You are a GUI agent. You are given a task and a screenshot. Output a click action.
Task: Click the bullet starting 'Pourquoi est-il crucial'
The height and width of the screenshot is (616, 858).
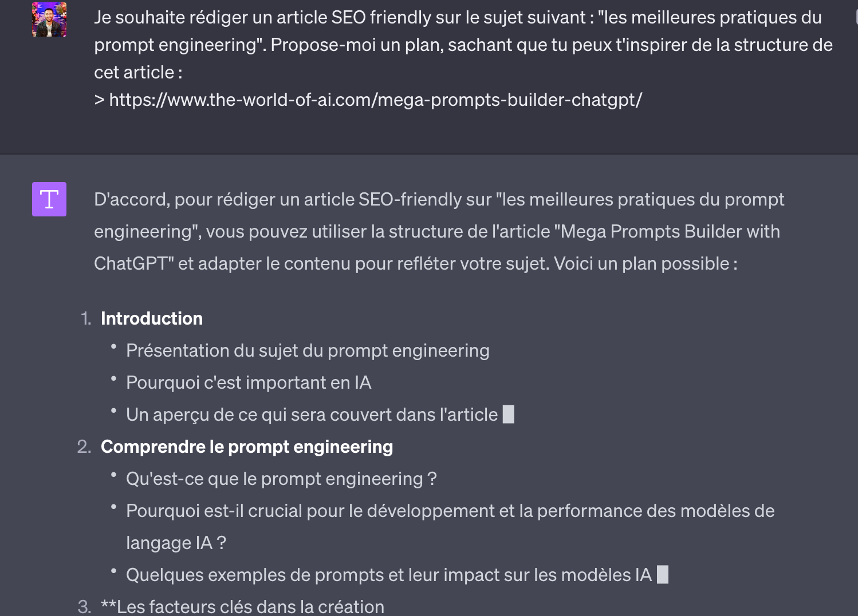[x=450, y=511]
